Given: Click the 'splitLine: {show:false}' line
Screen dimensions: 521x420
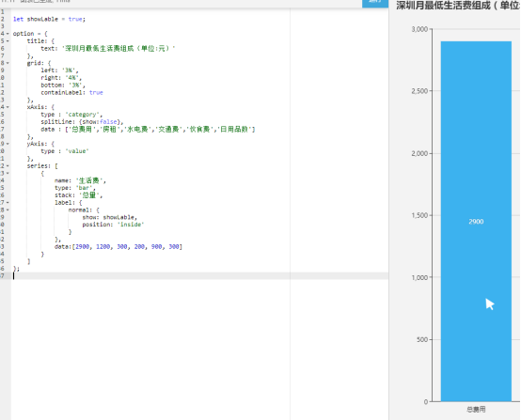Looking at the screenshot, I should 82,122.
